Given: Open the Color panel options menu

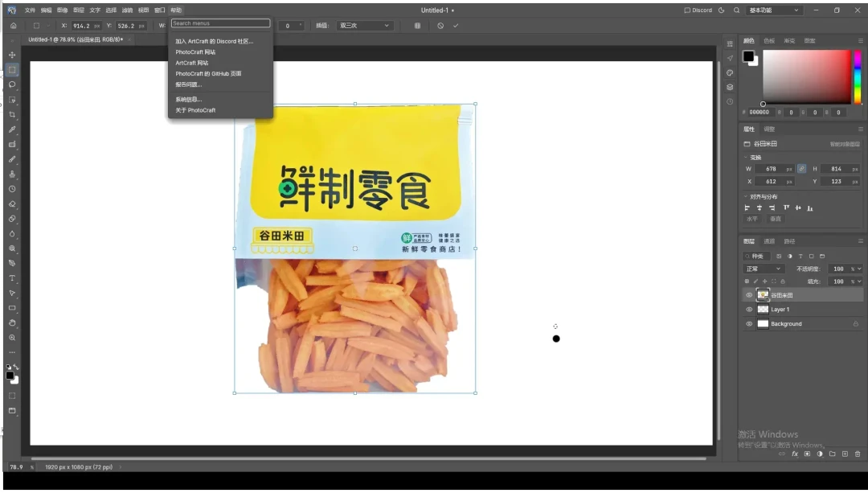Looking at the screenshot, I should (x=860, y=40).
